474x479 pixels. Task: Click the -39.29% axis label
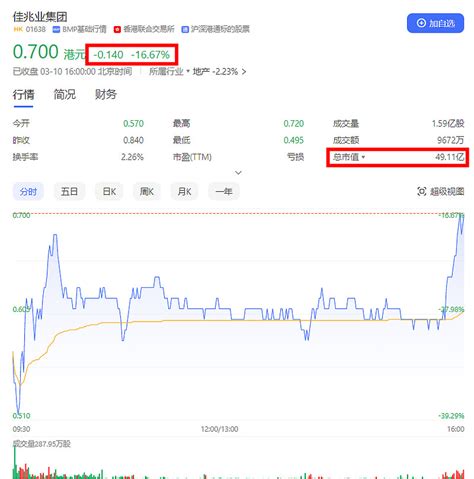click(451, 416)
